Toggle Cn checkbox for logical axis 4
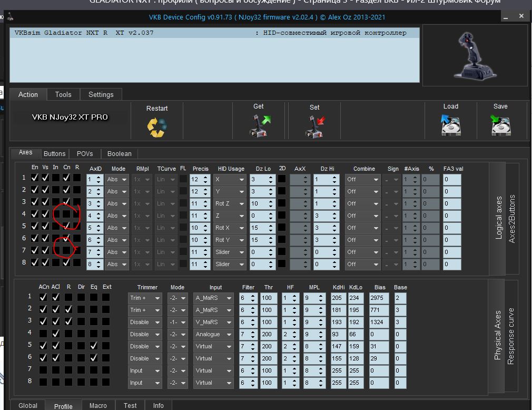The height and width of the screenshot is (410, 532). pyautogui.click(x=66, y=214)
